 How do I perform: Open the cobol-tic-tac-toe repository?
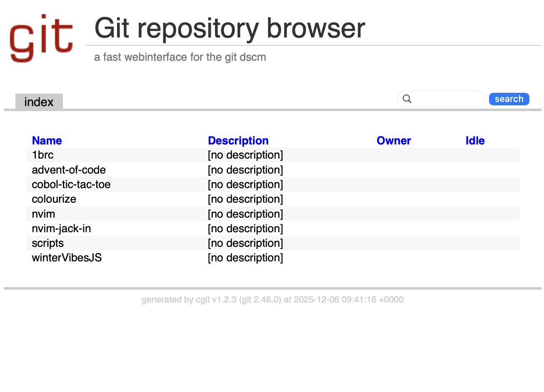click(x=71, y=184)
